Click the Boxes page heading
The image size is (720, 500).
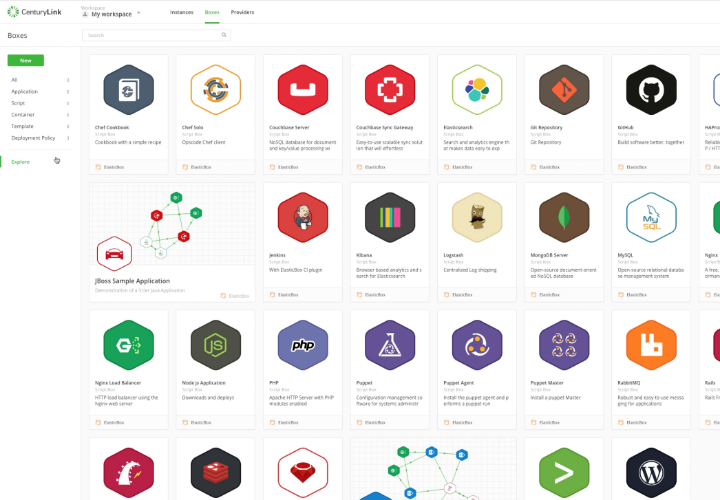[x=17, y=35]
